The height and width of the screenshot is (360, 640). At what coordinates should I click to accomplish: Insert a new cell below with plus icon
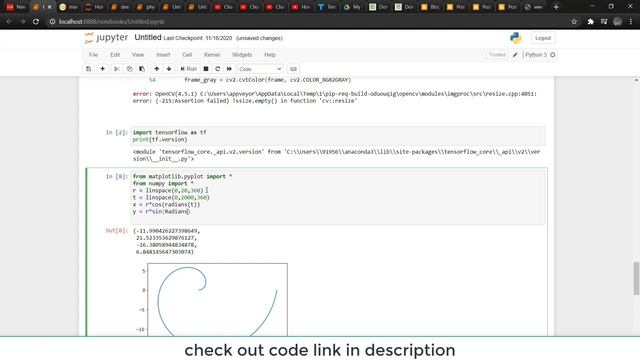(102, 69)
